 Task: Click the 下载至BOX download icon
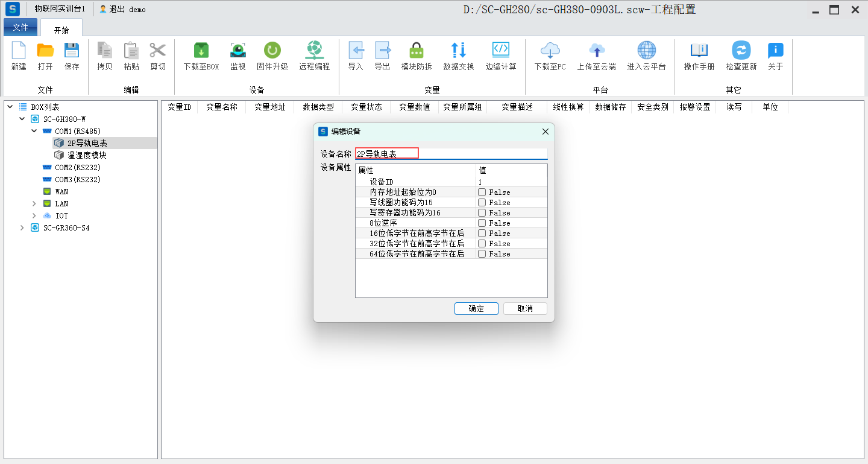[201, 51]
